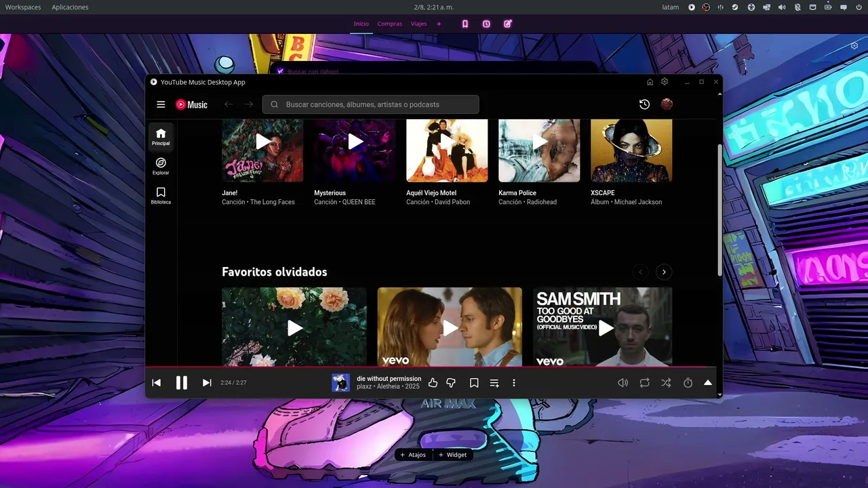Play the Mysterious song thumbnail

point(355,142)
